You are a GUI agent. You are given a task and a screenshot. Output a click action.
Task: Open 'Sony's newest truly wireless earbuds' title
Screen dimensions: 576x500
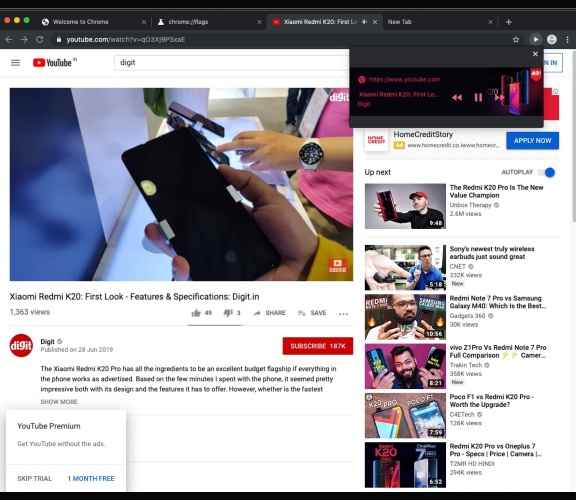click(x=492, y=253)
